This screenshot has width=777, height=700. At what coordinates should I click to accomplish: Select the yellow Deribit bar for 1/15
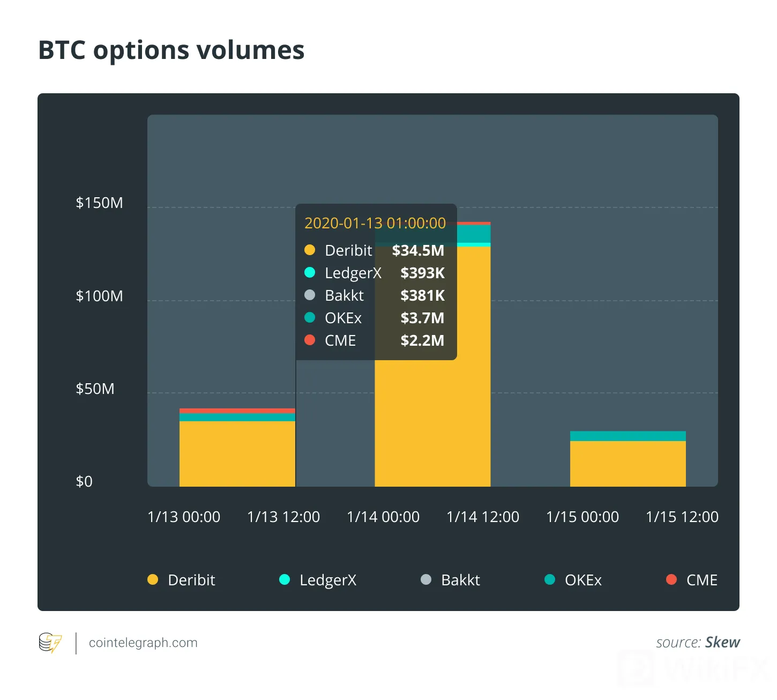point(628,464)
